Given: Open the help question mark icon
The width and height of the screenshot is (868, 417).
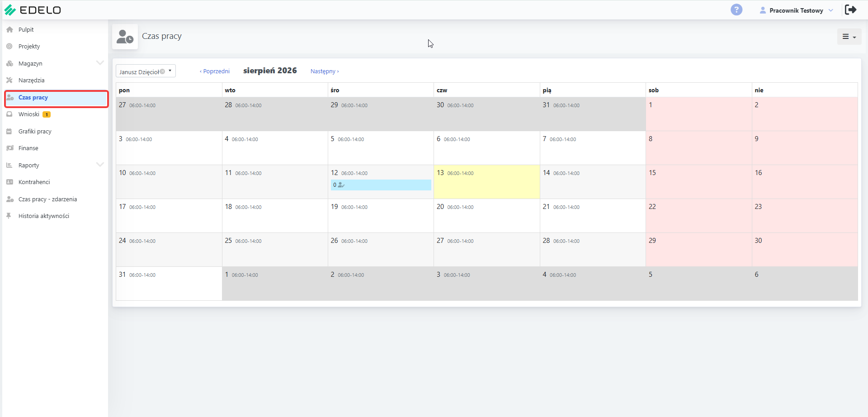Looking at the screenshot, I should coord(736,9).
